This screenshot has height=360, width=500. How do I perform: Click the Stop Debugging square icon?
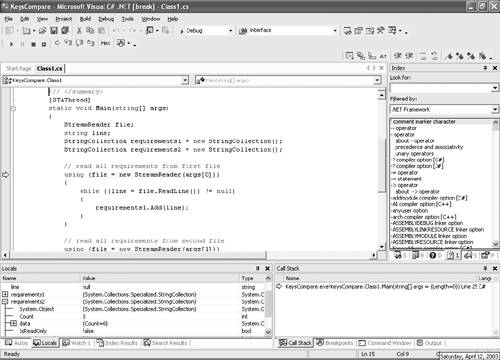[x=33, y=44]
